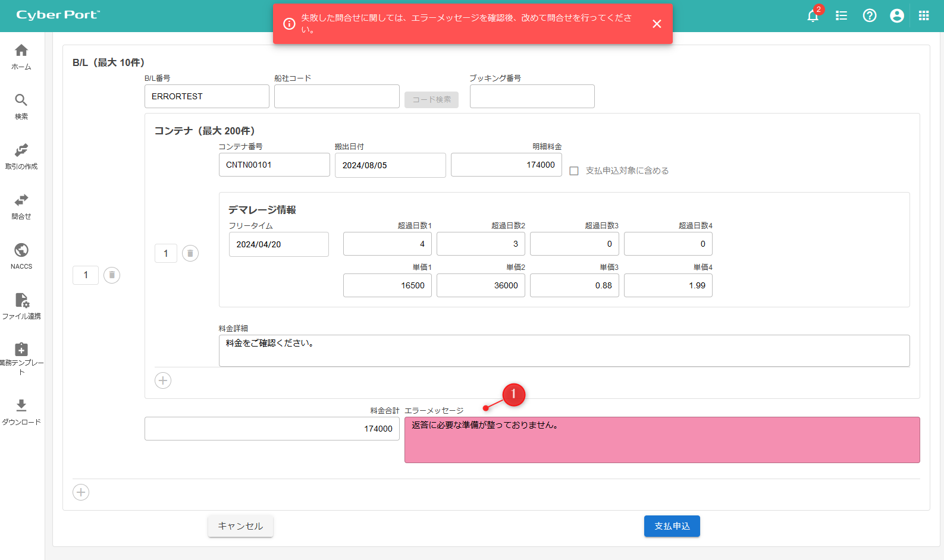Delete B/L row 1 with trash icon
The image size is (944, 560).
pos(112,275)
